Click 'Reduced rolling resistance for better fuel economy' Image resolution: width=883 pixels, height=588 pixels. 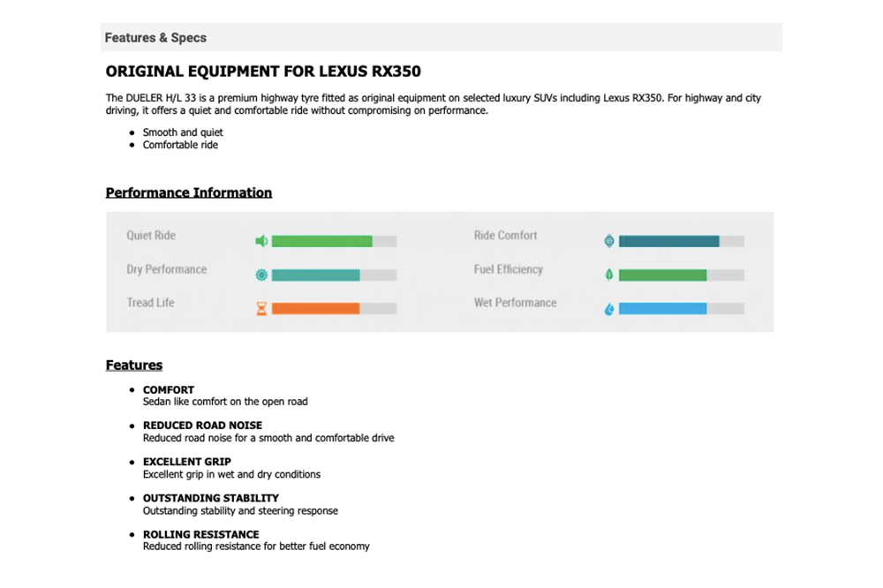pos(256,547)
